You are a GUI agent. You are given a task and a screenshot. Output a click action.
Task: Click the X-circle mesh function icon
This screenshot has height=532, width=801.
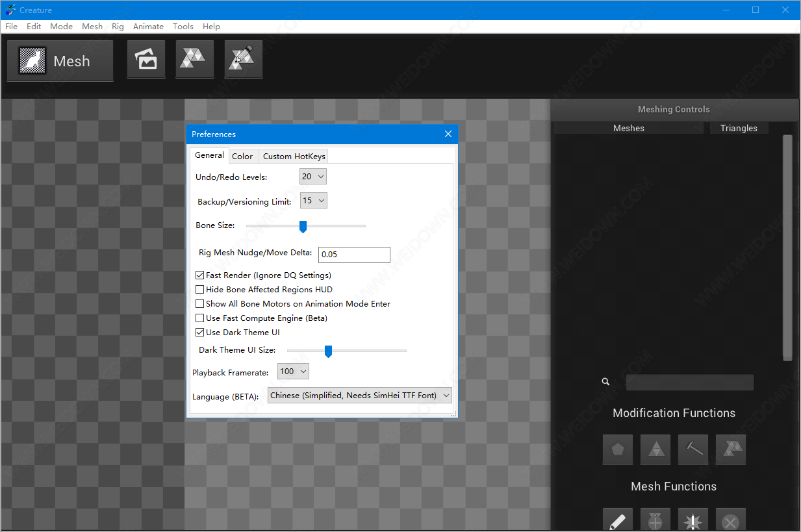731,520
